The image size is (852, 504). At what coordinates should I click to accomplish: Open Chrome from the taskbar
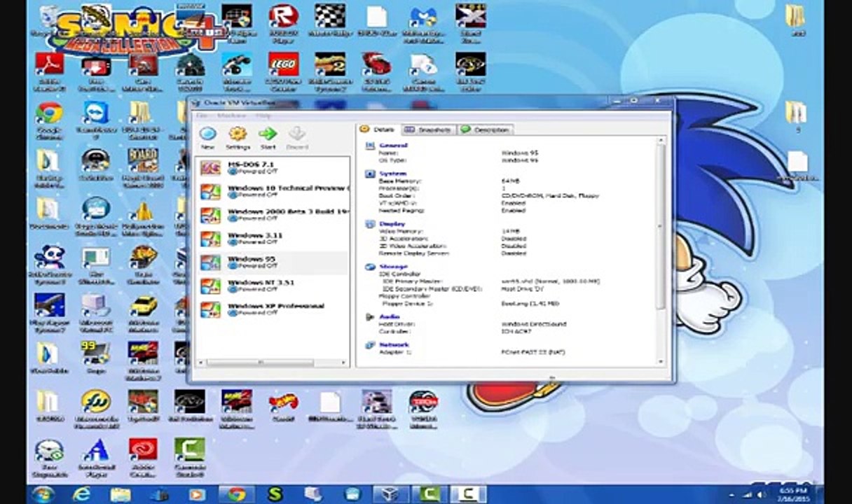(236, 494)
